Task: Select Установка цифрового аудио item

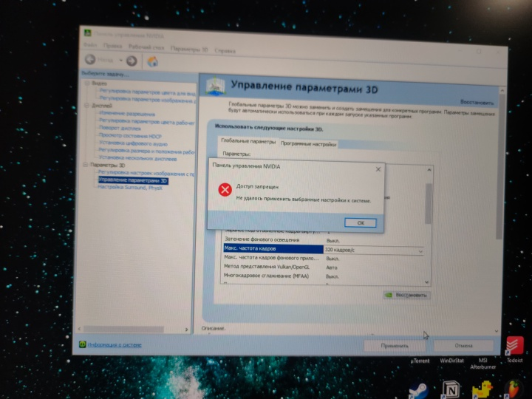Action: (x=133, y=143)
